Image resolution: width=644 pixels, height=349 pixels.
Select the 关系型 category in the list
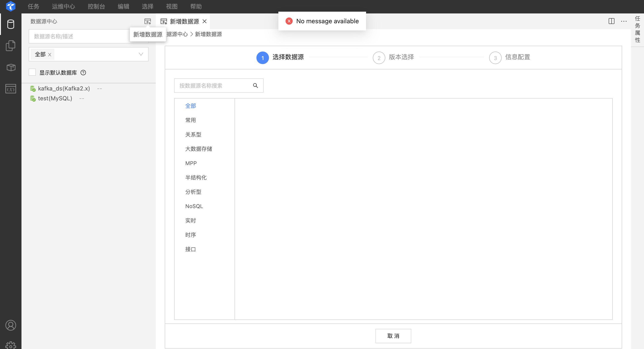tap(194, 134)
